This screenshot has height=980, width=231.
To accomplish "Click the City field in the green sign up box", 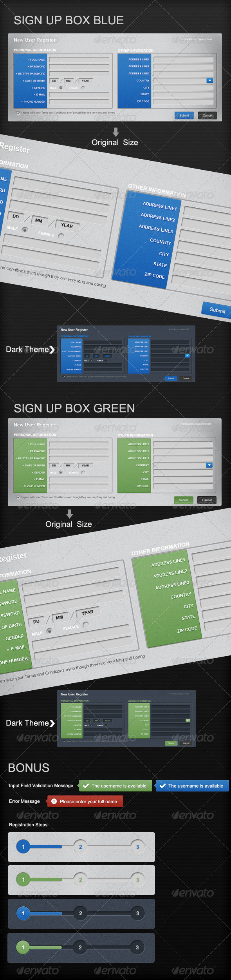I will 183,472.
